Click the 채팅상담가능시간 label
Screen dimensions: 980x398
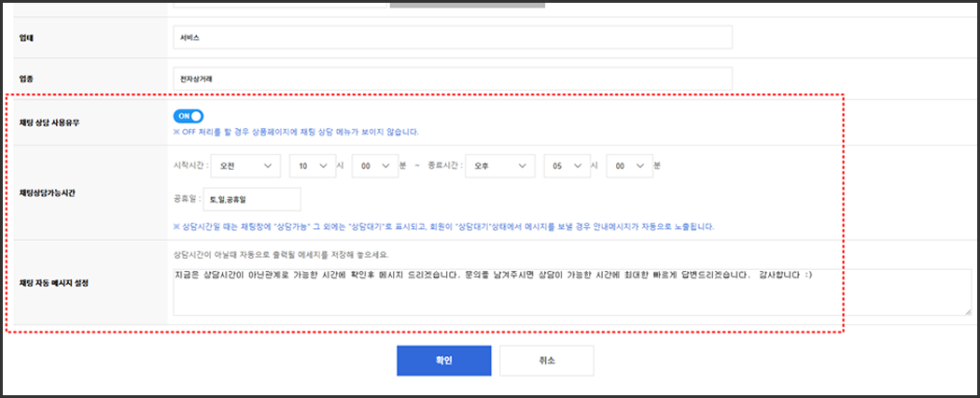tap(49, 192)
